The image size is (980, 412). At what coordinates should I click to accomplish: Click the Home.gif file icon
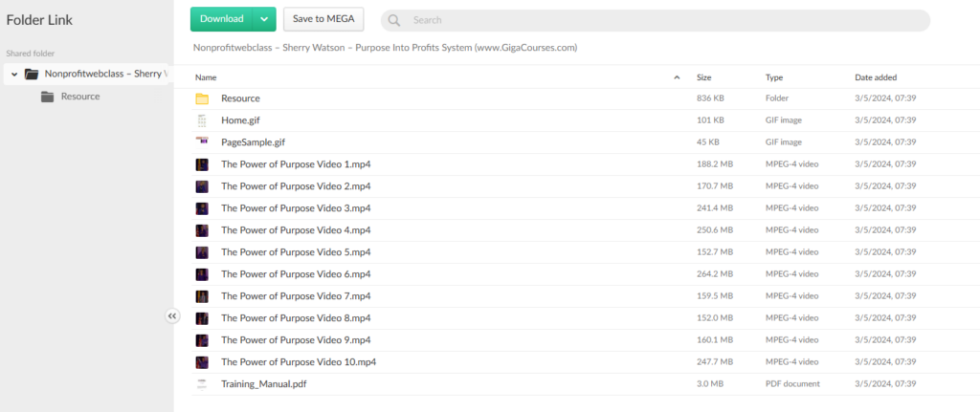[x=202, y=120]
